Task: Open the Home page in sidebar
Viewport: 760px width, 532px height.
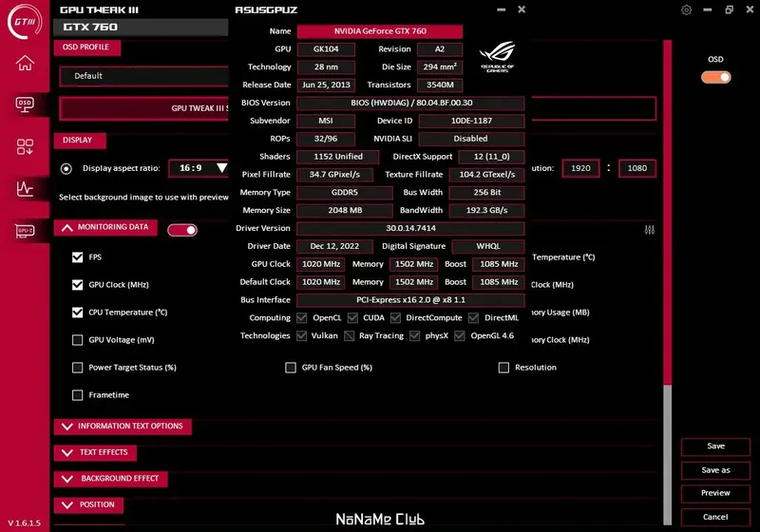Action: pos(25,63)
